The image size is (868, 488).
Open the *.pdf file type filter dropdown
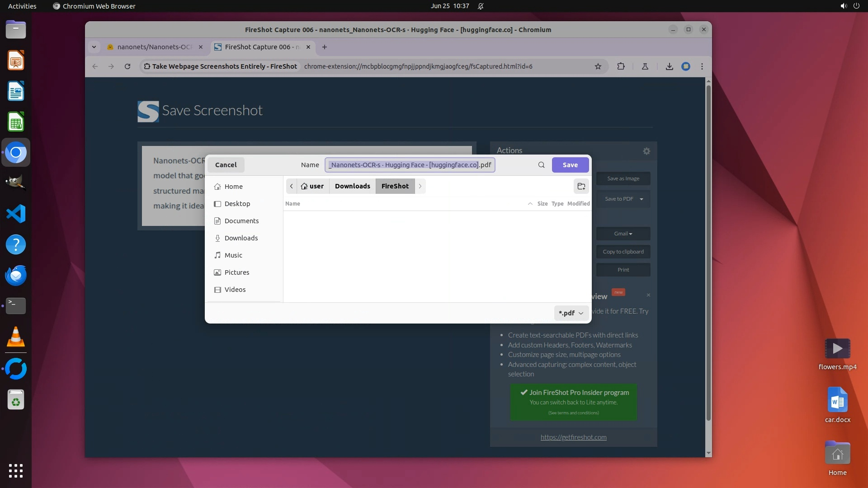(571, 313)
